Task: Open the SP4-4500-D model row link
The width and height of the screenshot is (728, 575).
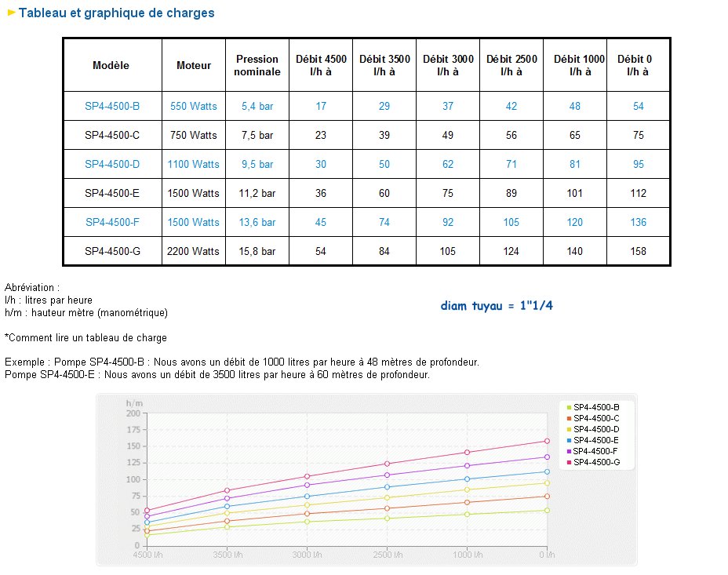Action: click(112, 164)
